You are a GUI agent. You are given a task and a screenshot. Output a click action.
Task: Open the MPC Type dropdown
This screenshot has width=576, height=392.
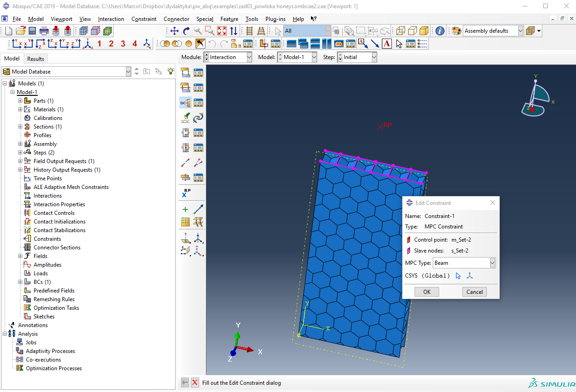click(492, 263)
